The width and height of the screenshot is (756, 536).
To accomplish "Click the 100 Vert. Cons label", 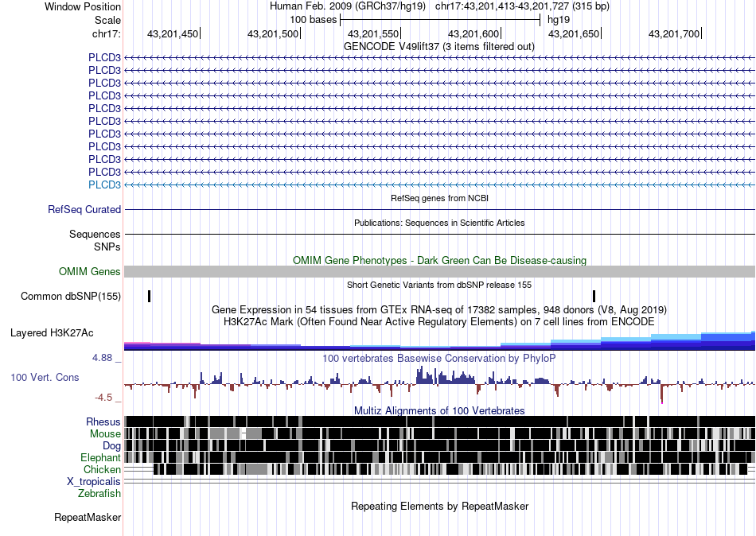I will [45, 378].
